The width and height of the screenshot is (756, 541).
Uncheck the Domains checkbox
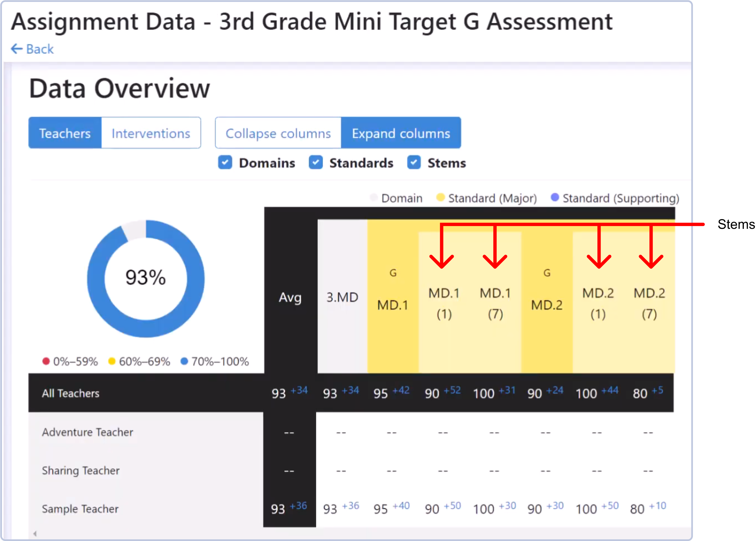click(x=225, y=163)
